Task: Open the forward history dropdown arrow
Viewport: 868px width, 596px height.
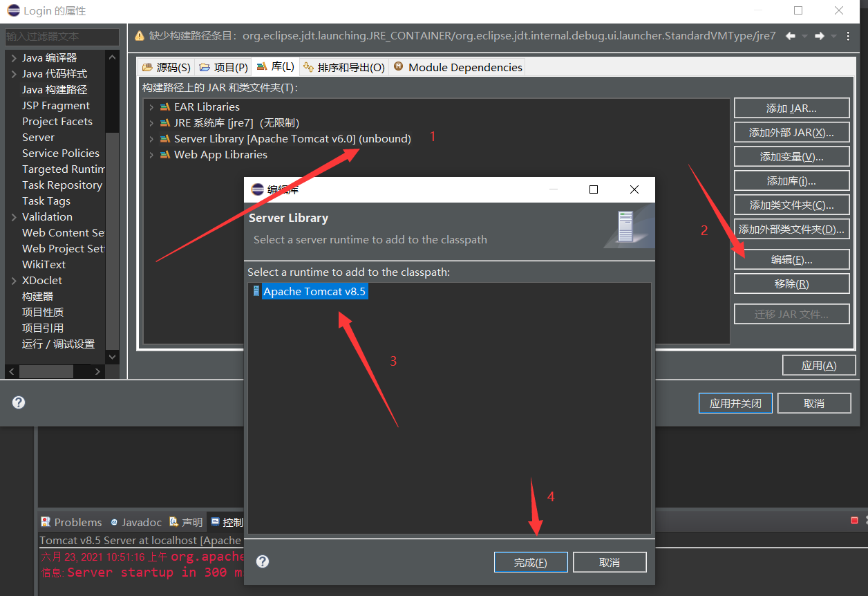Action: 834,36
